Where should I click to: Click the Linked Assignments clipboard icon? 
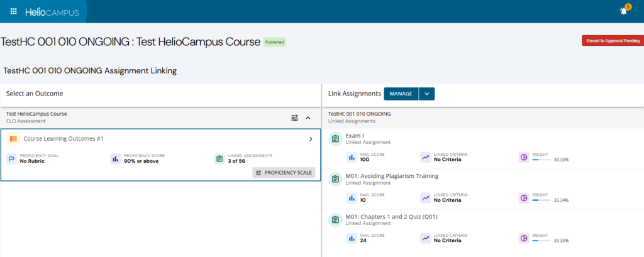point(219,159)
